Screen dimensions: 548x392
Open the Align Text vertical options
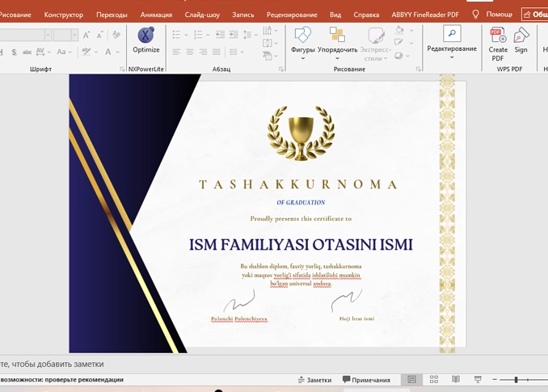click(270, 43)
